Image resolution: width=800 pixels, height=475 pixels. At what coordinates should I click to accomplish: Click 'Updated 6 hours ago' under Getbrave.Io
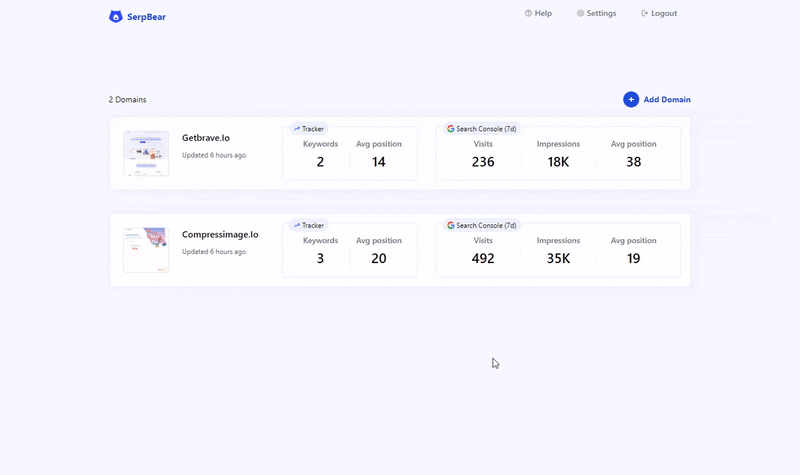point(214,155)
